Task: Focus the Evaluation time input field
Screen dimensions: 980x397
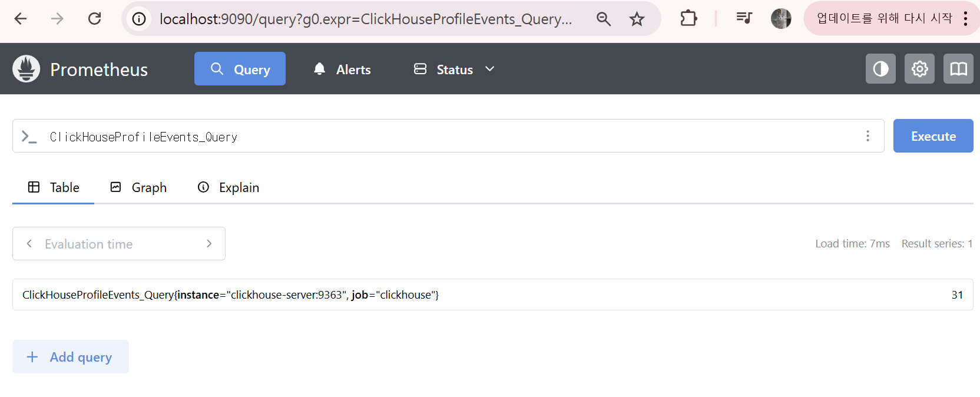Action: tap(118, 244)
